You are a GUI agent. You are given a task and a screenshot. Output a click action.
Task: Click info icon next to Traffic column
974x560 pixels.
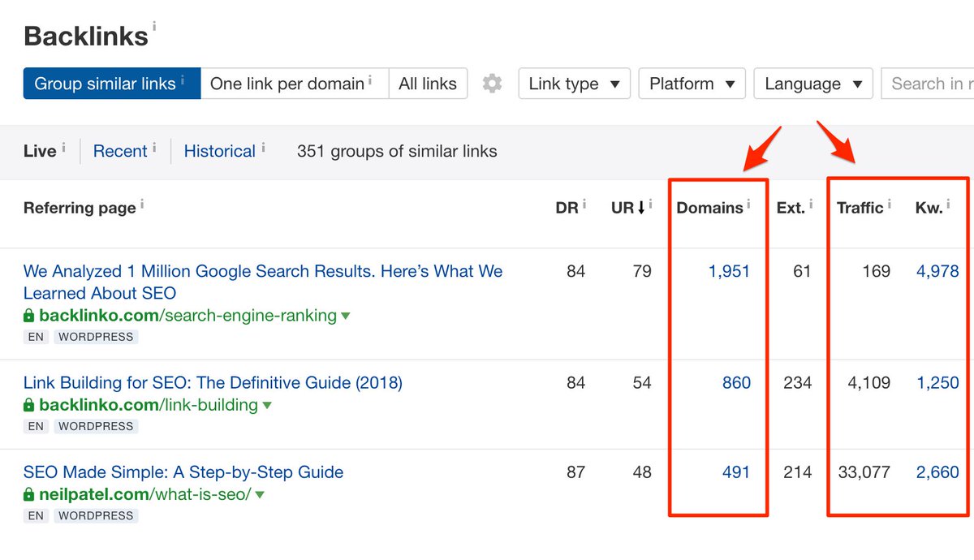coord(889,203)
